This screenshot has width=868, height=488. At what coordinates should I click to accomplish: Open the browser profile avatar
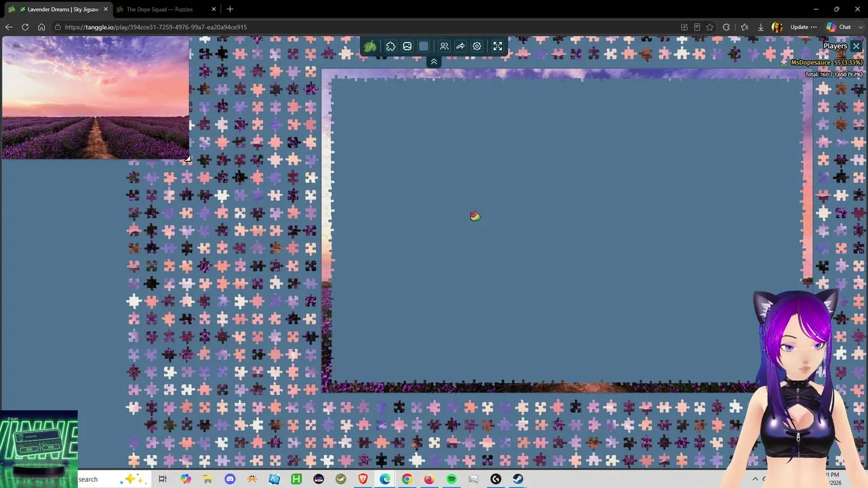pos(777,27)
